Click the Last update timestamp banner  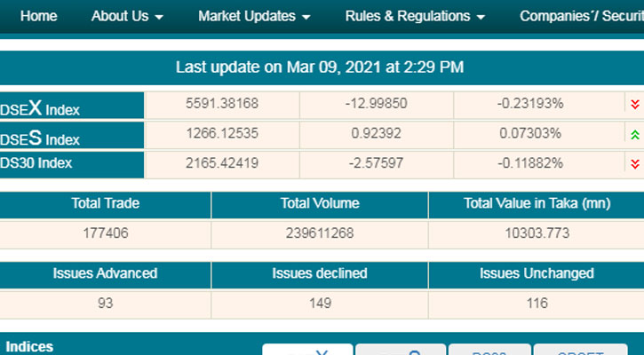pos(320,67)
